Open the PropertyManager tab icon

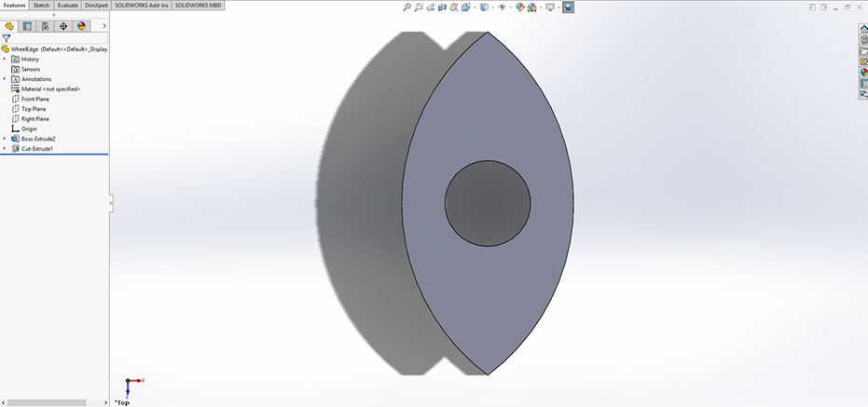27,26
